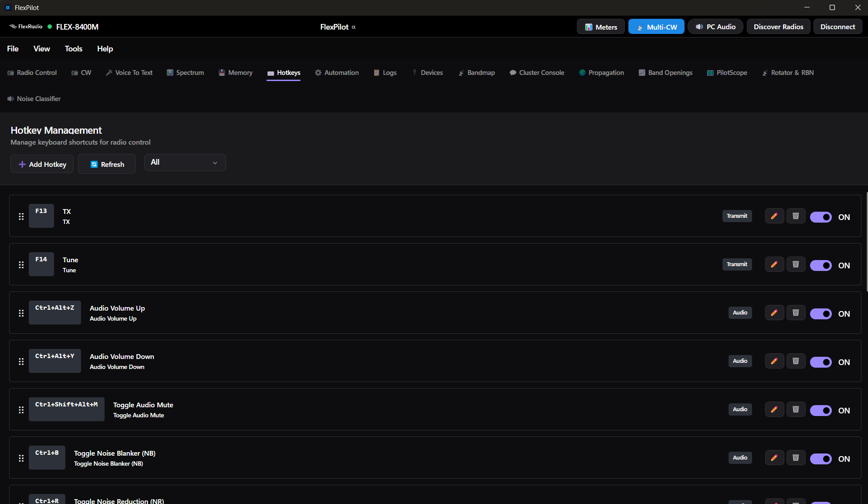Click trash icon for Audio Volume Down
The height and width of the screenshot is (504, 868).
coord(796,361)
